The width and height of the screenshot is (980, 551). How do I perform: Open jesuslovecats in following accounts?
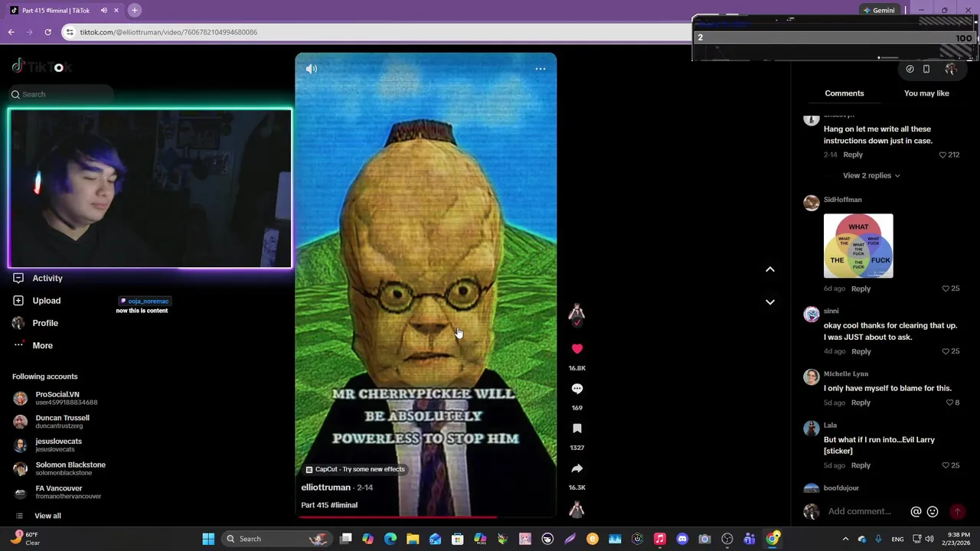[47, 445]
